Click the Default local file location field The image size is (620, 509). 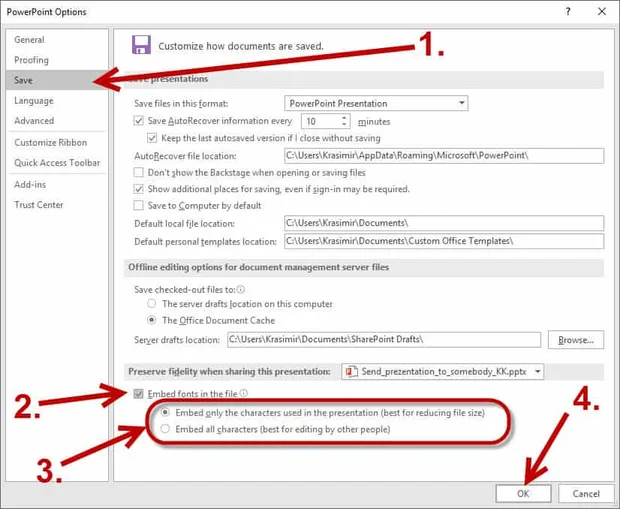(x=444, y=223)
